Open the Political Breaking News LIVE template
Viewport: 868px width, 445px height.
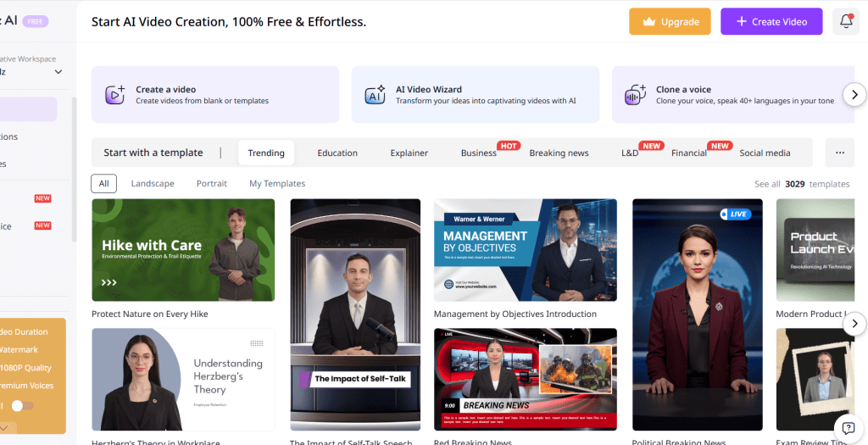[x=698, y=314]
